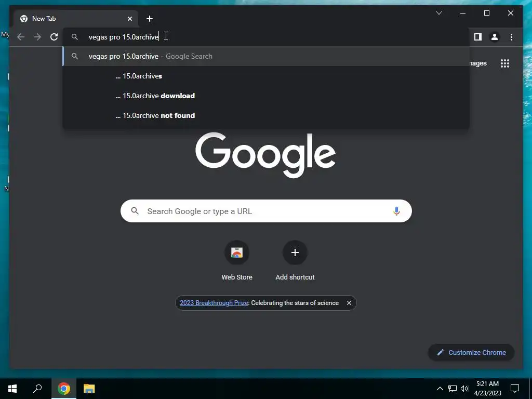
Task: Choose the '15.0archive download' suggestion
Action: 267,96
